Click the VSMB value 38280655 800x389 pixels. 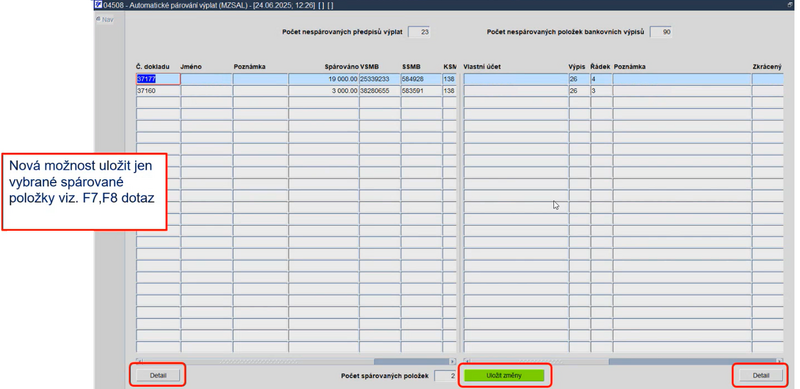tap(380, 91)
